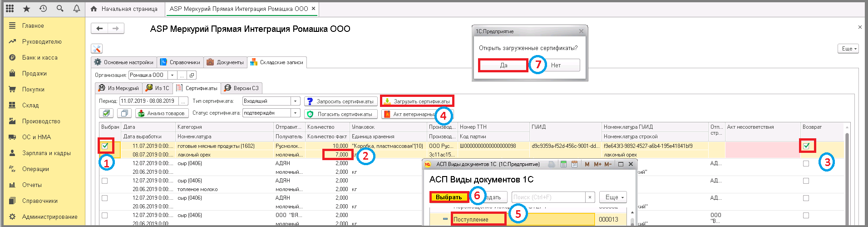Open Производство section in sidebar
Image resolution: width=868 pixels, height=227 pixels.
(x=41, y=121)
